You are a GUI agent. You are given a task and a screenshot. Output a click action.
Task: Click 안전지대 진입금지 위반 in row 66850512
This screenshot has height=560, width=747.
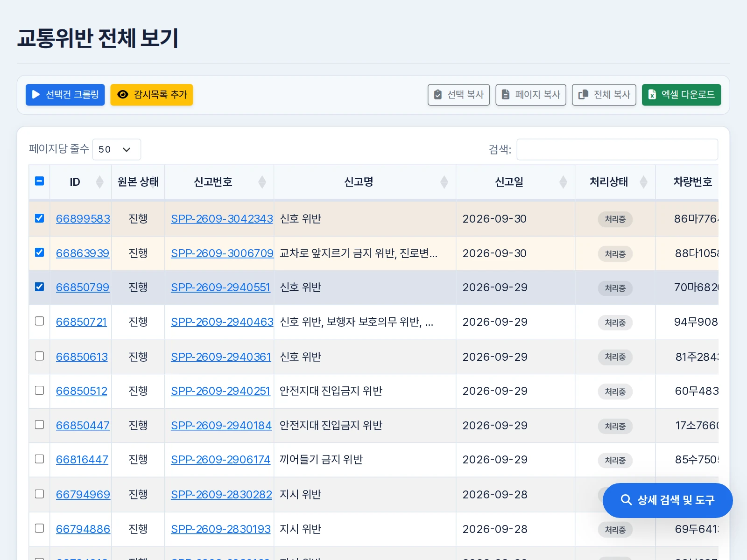pyautogui.click(x=331, y=391)
